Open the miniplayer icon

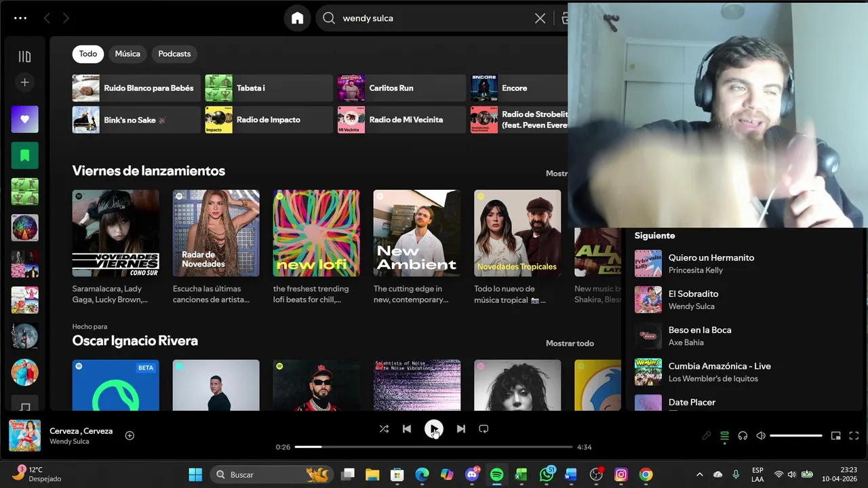point(836,436)
